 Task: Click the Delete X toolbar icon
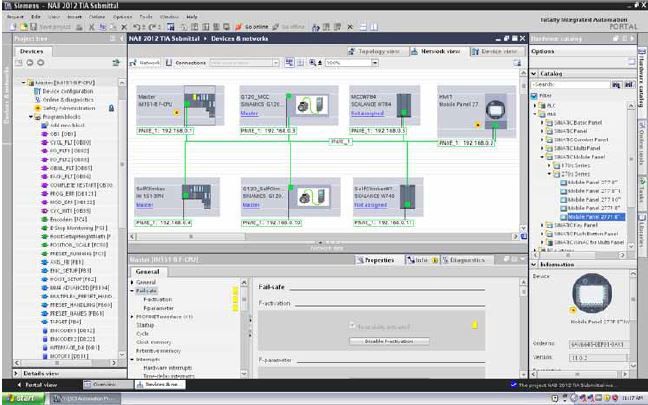click(124, 27)
